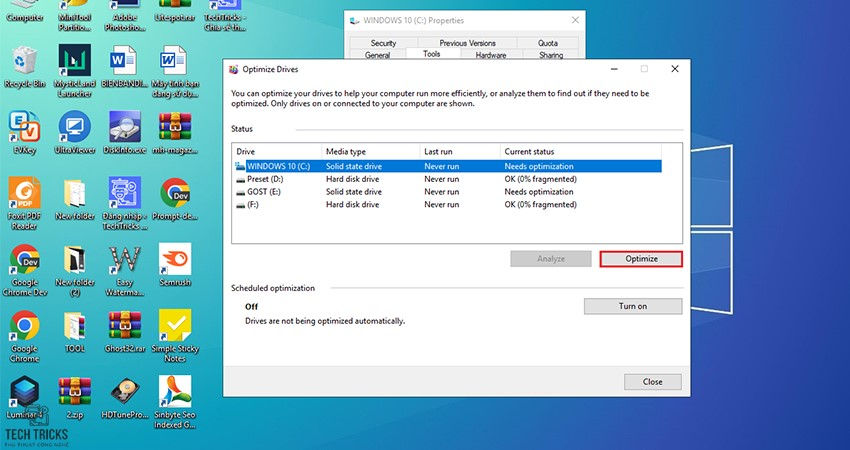Open the Recycle Bin desktop icon

tap(24, 67)
